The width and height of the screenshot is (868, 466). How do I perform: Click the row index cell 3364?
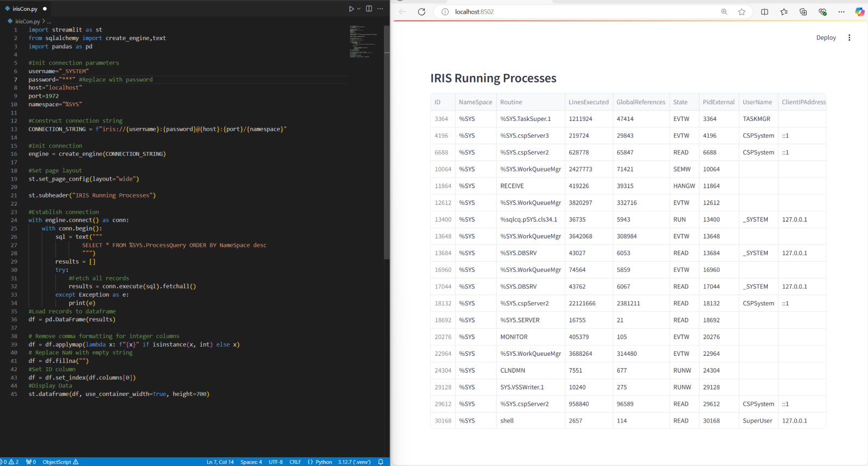coord(443,119)
